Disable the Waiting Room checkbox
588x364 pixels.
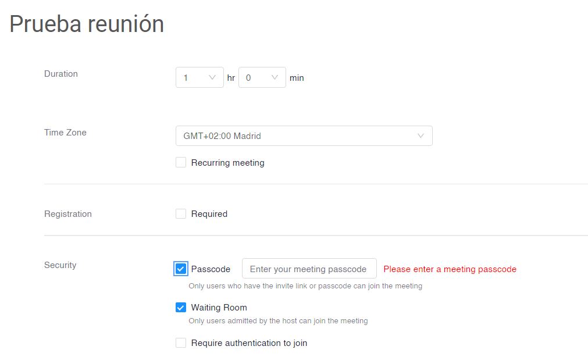(181, 308)
